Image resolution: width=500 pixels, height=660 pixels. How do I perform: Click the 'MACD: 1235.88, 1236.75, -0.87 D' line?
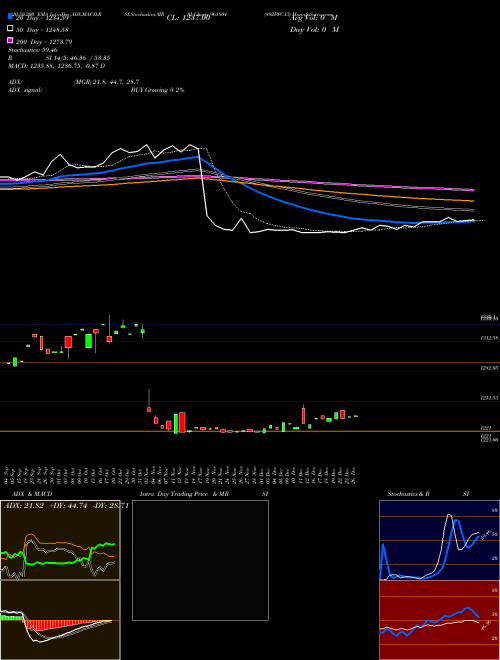coord(57,66)
